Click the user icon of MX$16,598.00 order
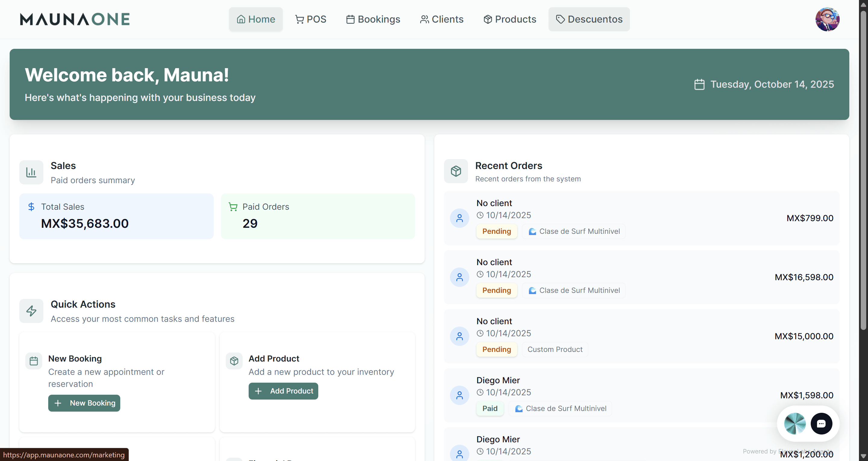 [x=460, y=277]
